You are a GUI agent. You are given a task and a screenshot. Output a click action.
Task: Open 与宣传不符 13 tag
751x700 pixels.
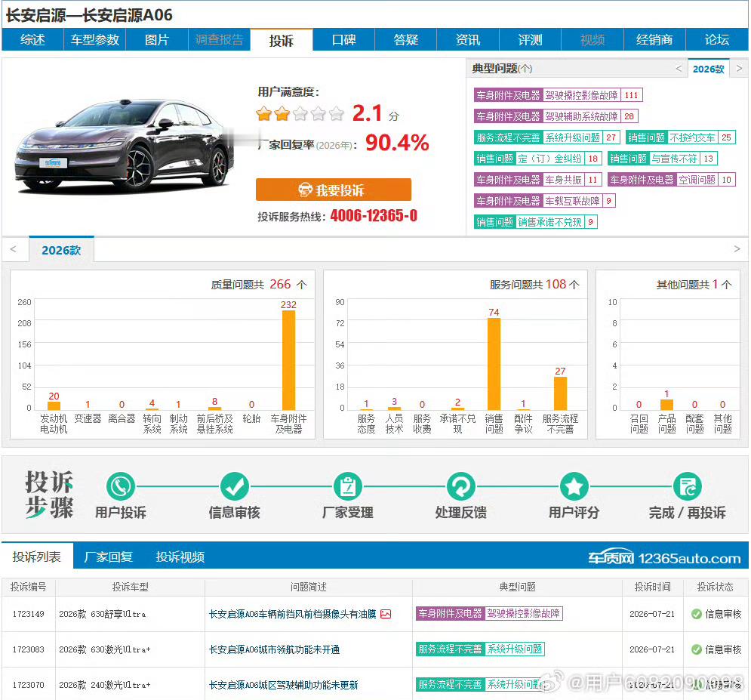663,159
